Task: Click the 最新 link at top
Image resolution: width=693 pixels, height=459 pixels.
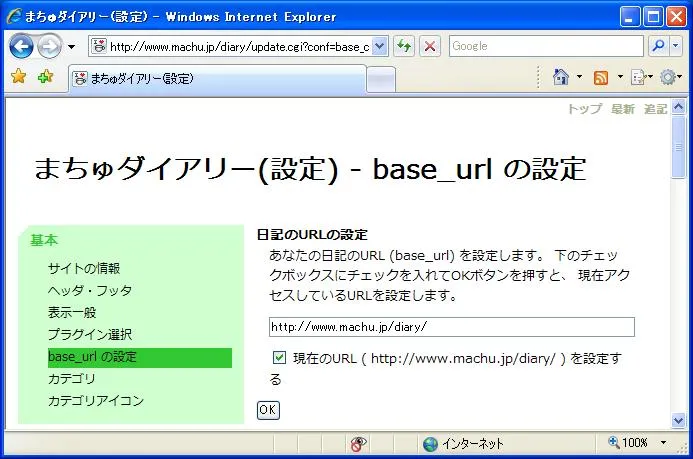Action: pos(622,109)
